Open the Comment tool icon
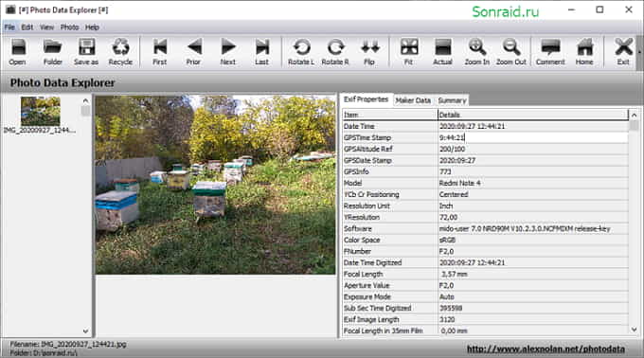 pyautogui.click(x=550, y=52)
